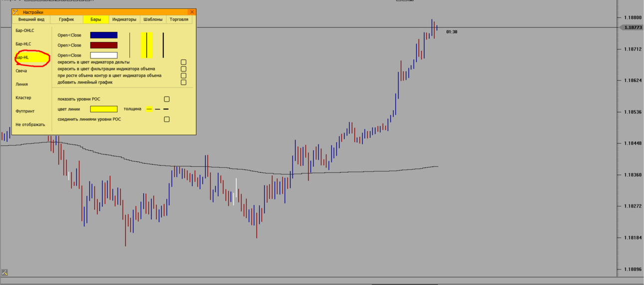Click the Open<Close label
Image resolution: width=644 pixels, height=285 pixels.
69,35
